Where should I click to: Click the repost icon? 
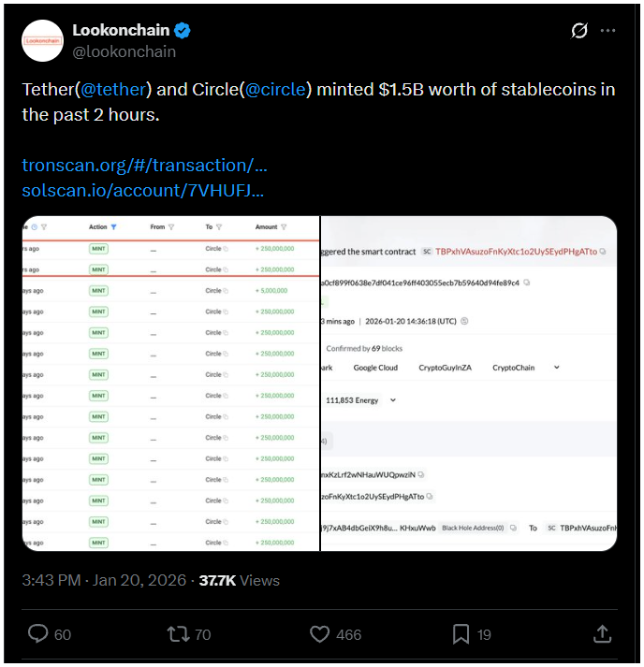tap(178, 634)
